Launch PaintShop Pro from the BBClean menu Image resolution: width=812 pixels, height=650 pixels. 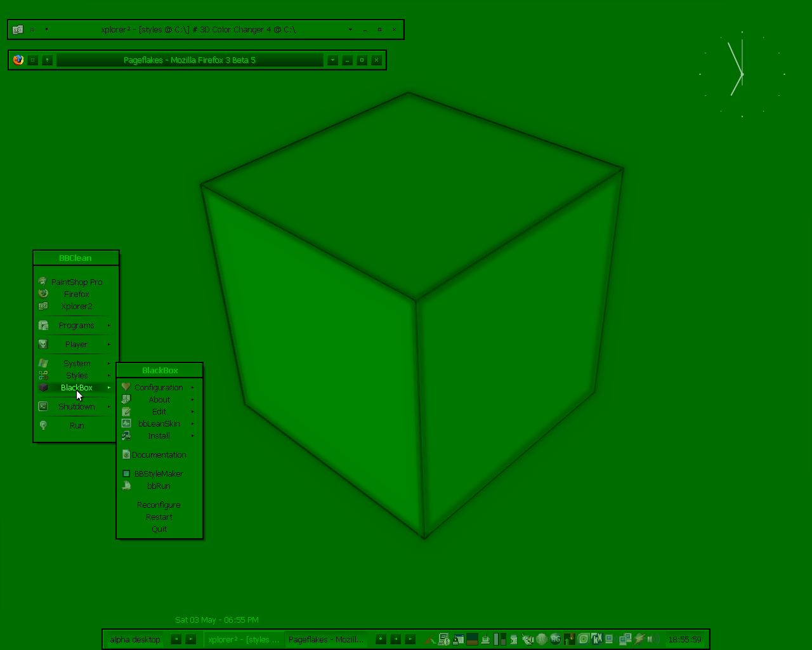(x=76, y=282)
